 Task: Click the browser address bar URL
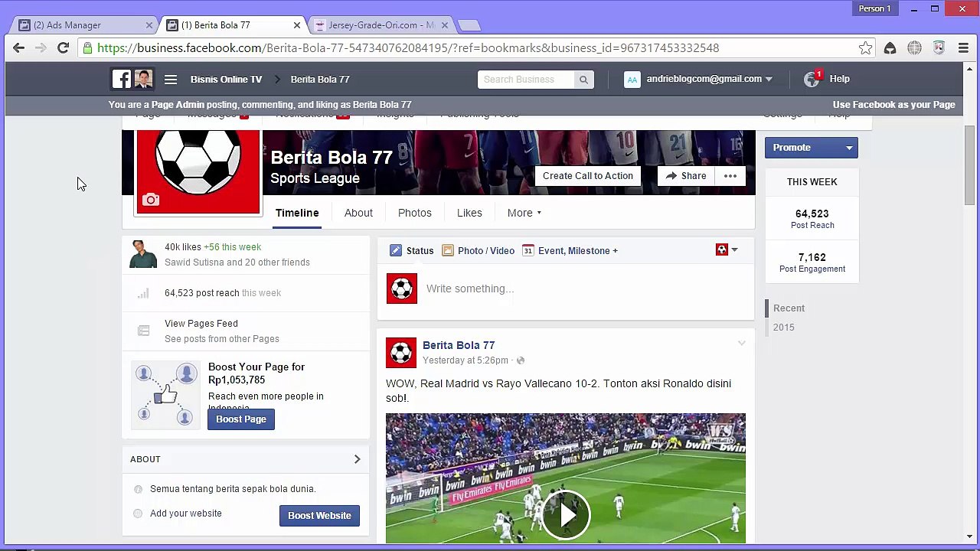(408, 48)
